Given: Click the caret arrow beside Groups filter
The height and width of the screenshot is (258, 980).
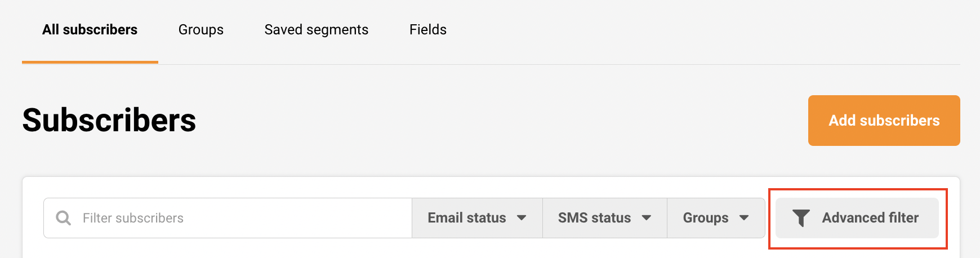Looking at the screenshot, I should [x=744, y=218].
